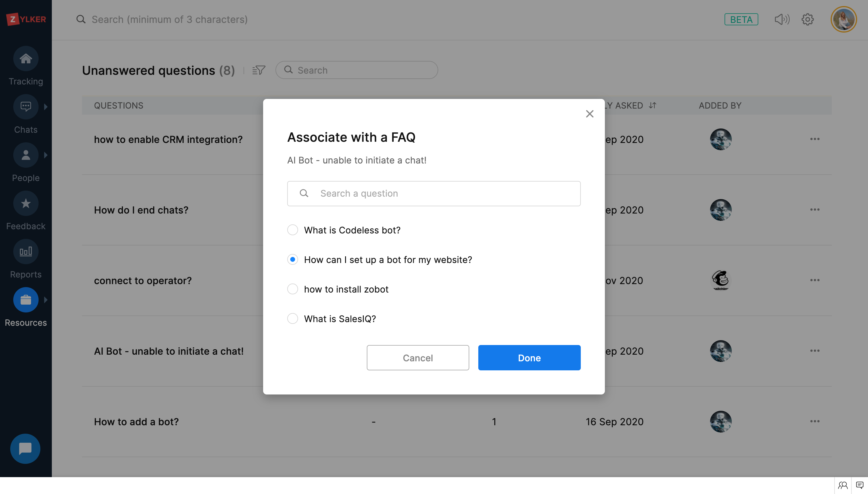This screenshot has width=868, height=494.
Task: Open the settings gear icon
Action: tap(808, 19)
